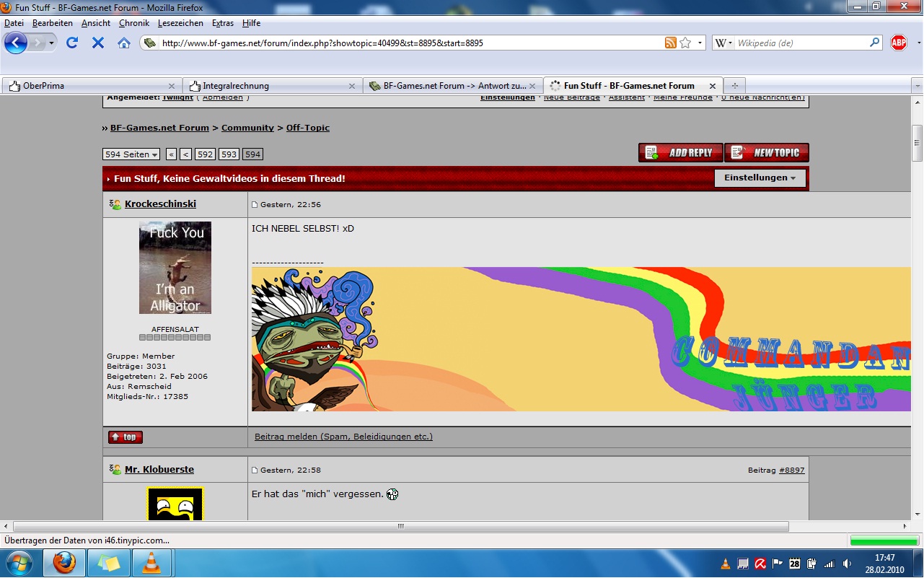Click Beitrag melden (Spam, Beleidigungen etc.) link
Image resolution: width=924 pixels, height=578 pixels.
click(x=343, y=437)
